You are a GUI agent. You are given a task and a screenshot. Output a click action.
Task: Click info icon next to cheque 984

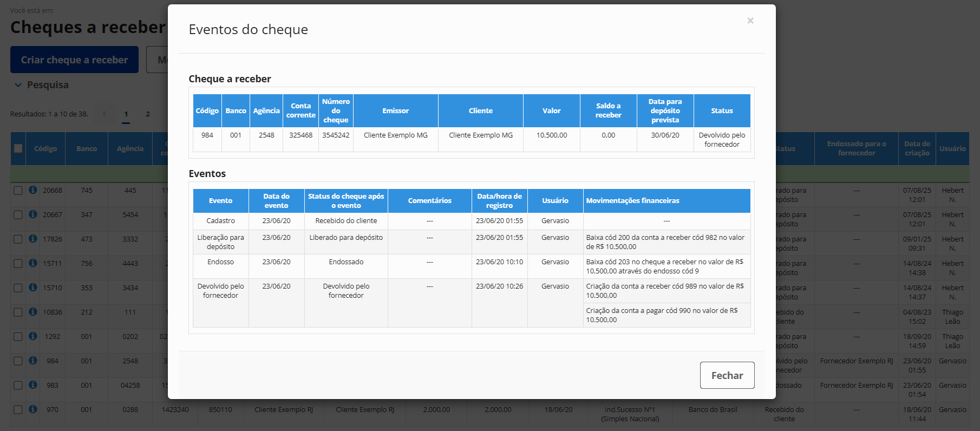point(33,361)
